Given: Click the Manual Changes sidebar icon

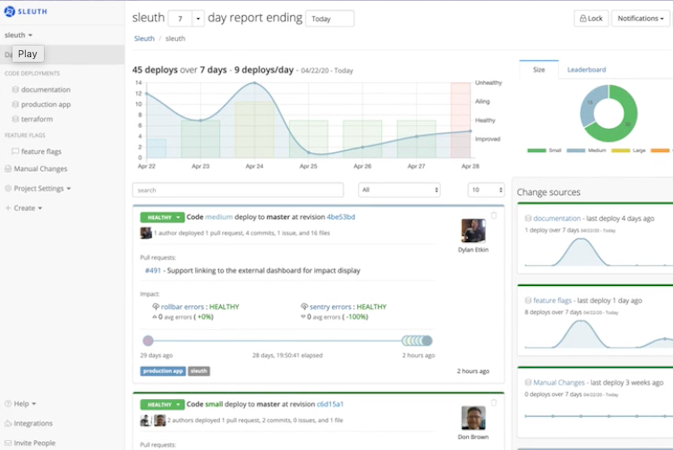Looking at the screenshot, I should click(x=8, y=169).
